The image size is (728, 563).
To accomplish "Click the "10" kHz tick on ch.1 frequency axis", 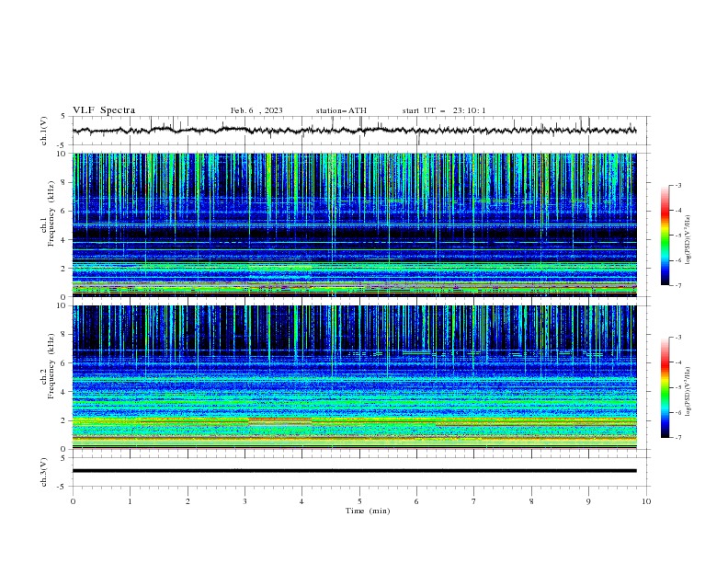I will pyautogui.click(x=63, y=154).
